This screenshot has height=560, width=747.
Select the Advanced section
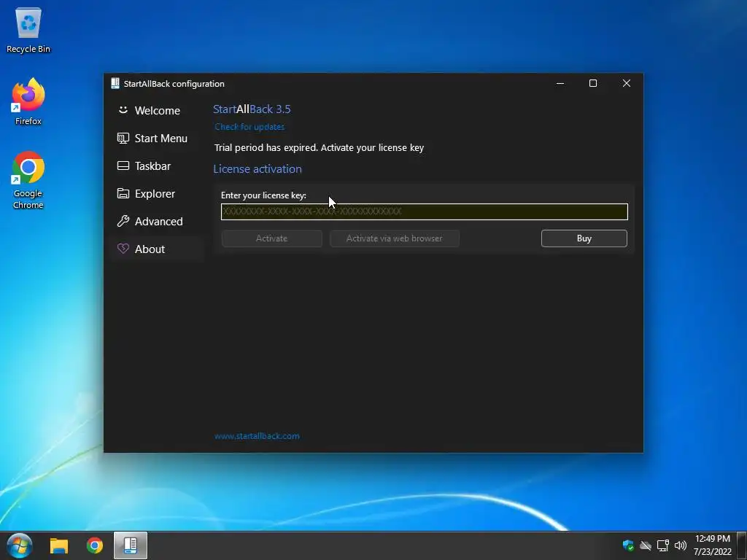(x=158, y=222)
